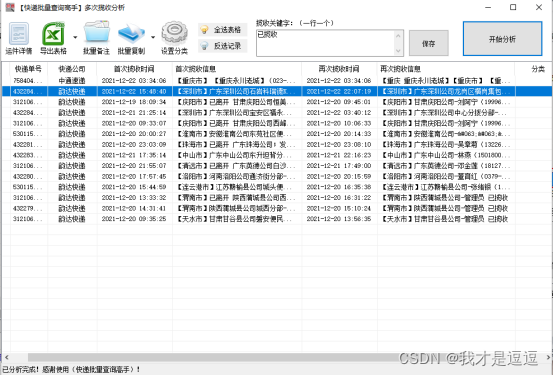Sort by the 首次揽收时间 column header
Screen dimensions: 554x376
[x=134, y=69]
